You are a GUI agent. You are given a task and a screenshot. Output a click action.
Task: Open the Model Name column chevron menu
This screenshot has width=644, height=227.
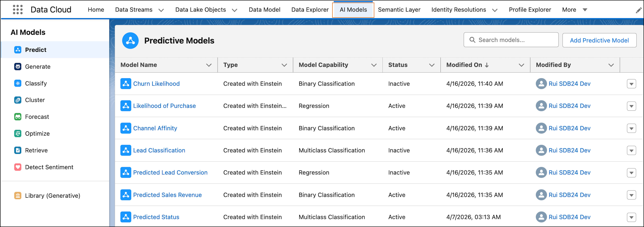(x=209, y=65)
